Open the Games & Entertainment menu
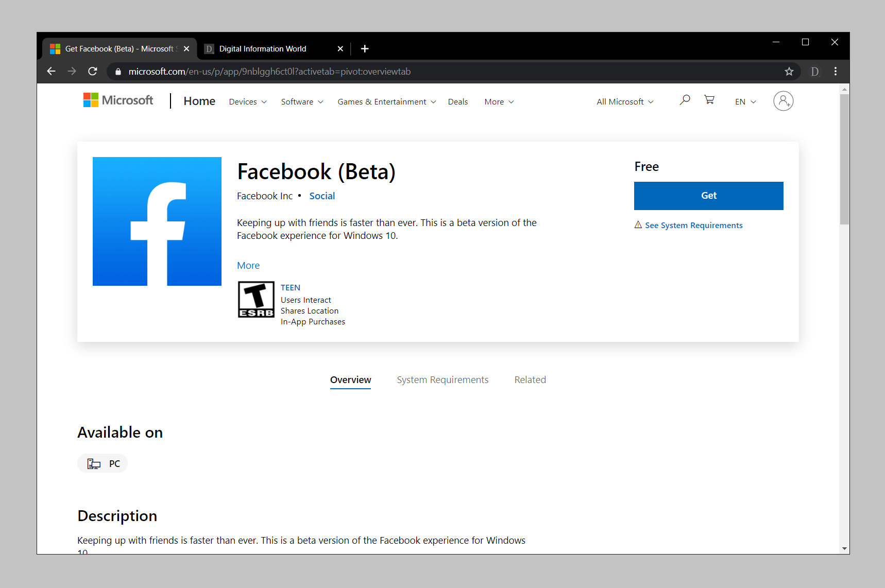The image size is (885, 588). point(385,101)
